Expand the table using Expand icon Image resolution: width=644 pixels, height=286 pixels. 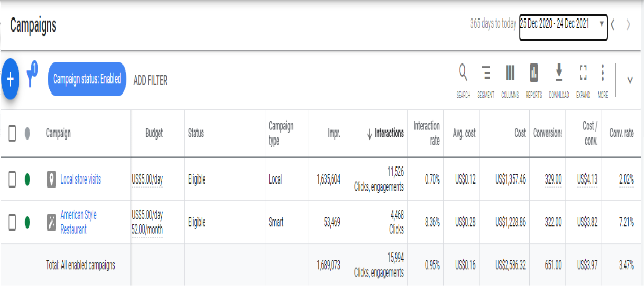click(583, 73)
